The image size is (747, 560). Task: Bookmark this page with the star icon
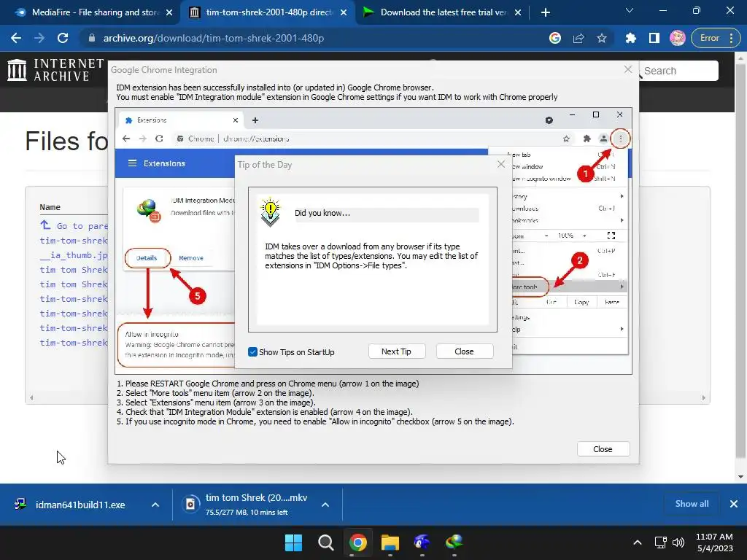[x=602, y=38]
